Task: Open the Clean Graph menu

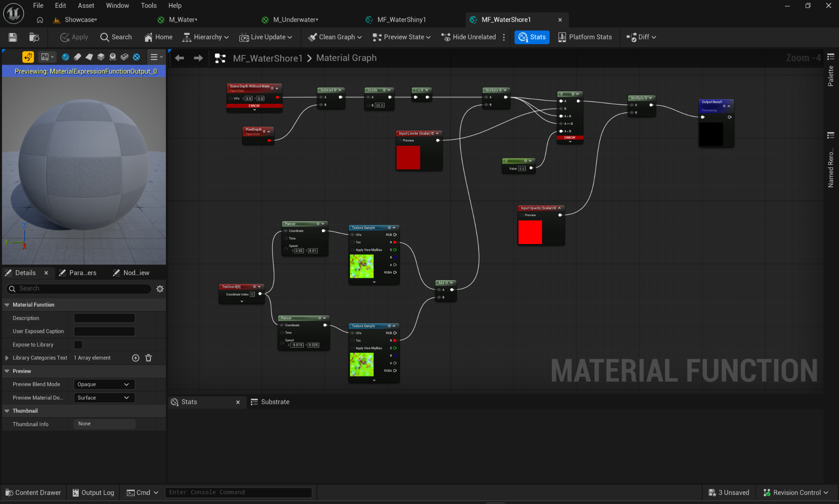Action: coord(335,37)
